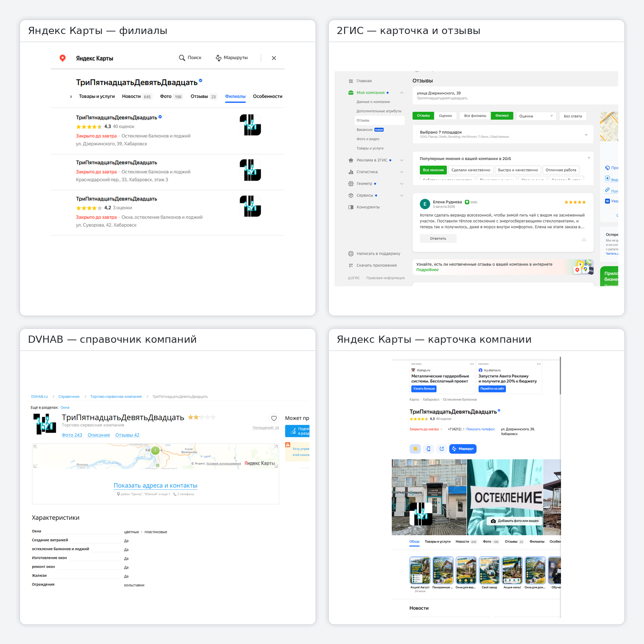This screenshot has height=644, width=644.
Task: Open the Оценка rating dropdown
Action: coord(536,116)
